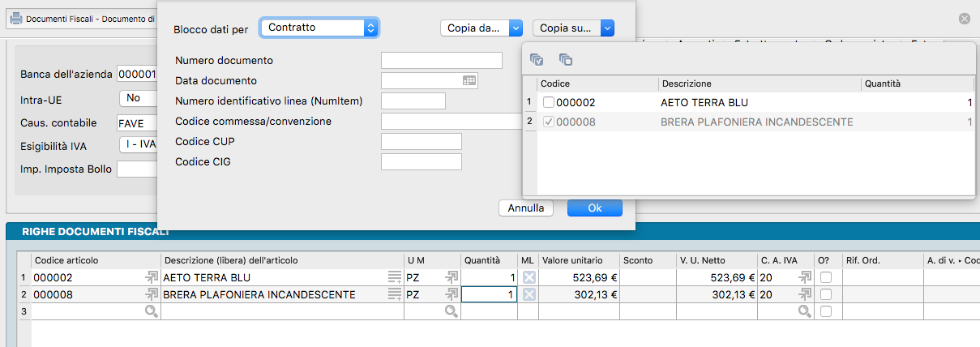Confirm the dialog with the Ok button
Viewport: 980px width, 347px height.
click(594, 208)
